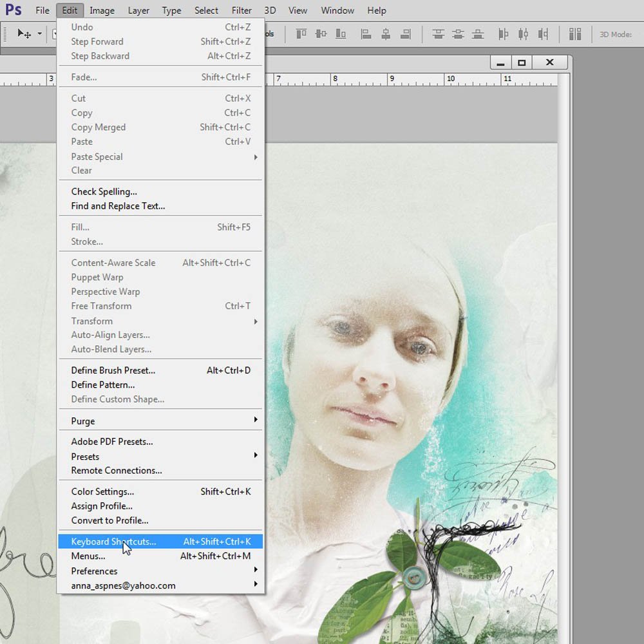
Task: Click the Distribute bottom edges icon
Action: tap(478, 33)
